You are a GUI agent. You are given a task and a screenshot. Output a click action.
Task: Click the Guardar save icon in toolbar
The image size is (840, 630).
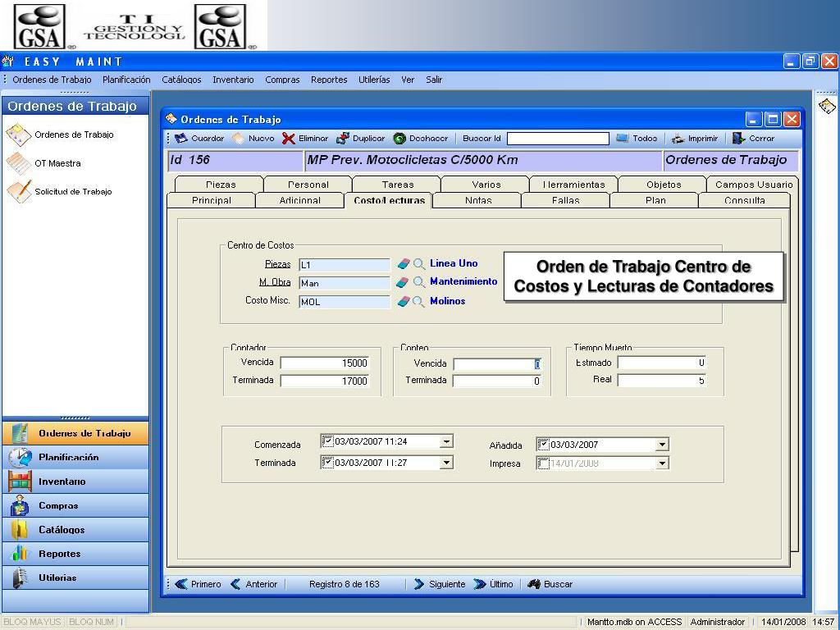(181, 138)
